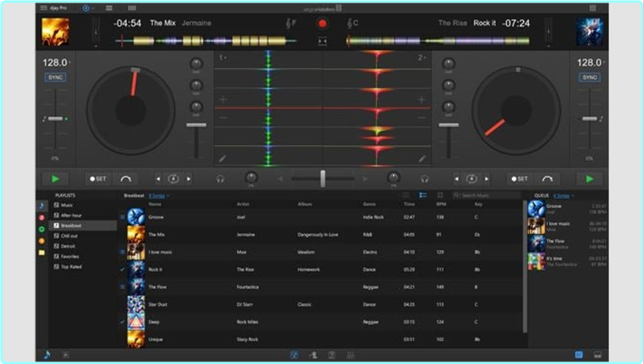
Task: Toggle SYNC on deck 1
Action: click(x=55, y=78)
